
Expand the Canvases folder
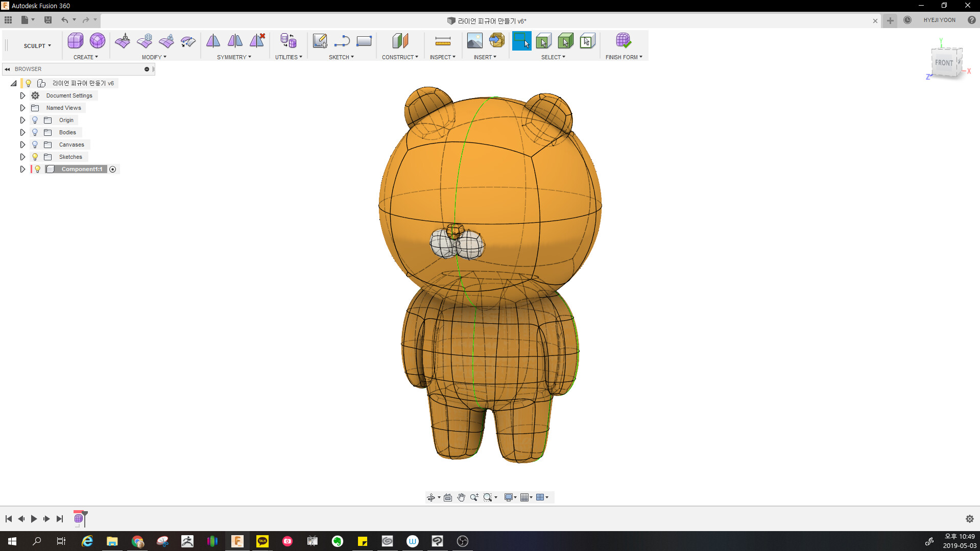(x=22, y=145)
